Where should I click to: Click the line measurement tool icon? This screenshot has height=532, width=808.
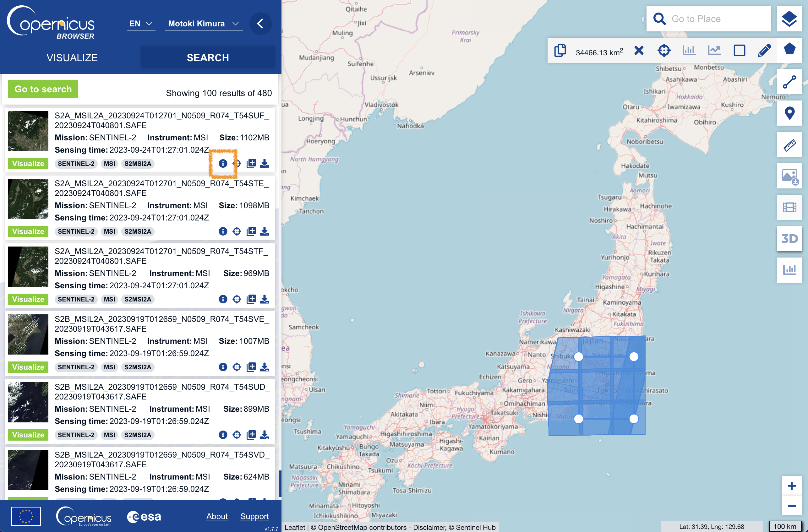coord(789,82)
